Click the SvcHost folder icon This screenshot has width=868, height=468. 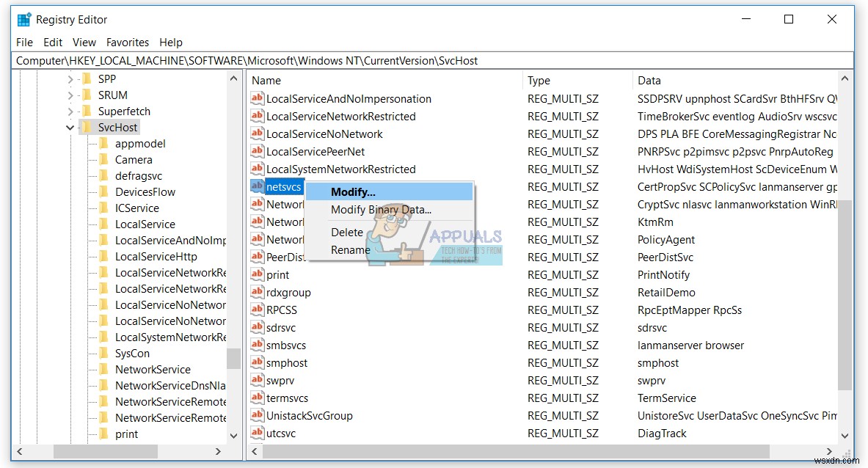click(x=87, y=127)
